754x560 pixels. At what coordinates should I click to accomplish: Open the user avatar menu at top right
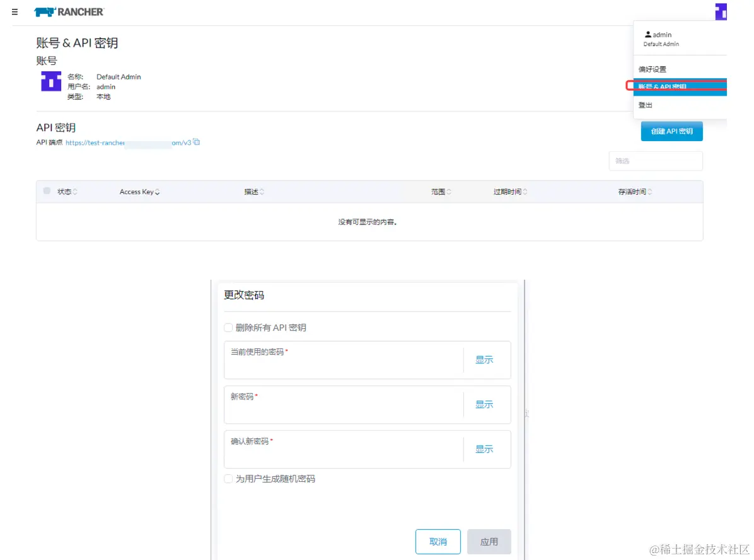(721, 11)
